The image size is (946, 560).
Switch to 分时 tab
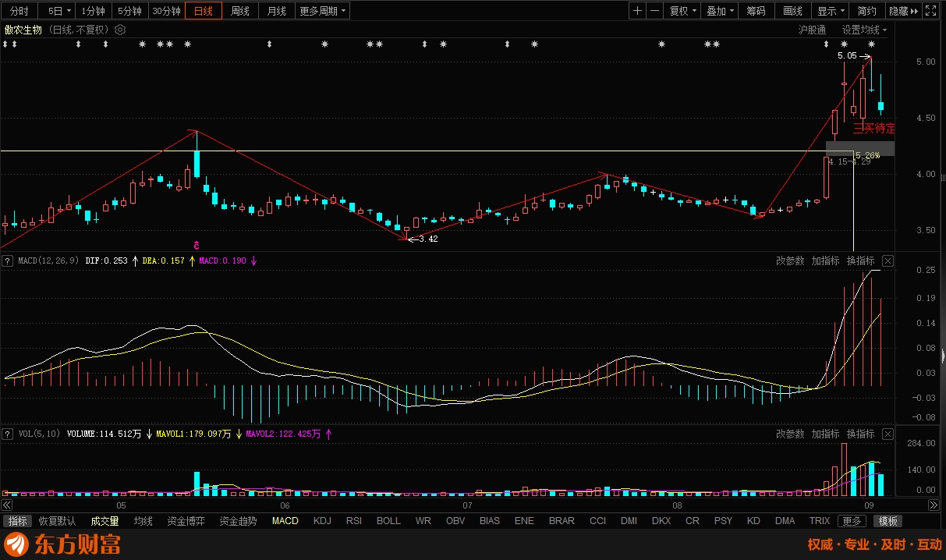tap(19, 11)
